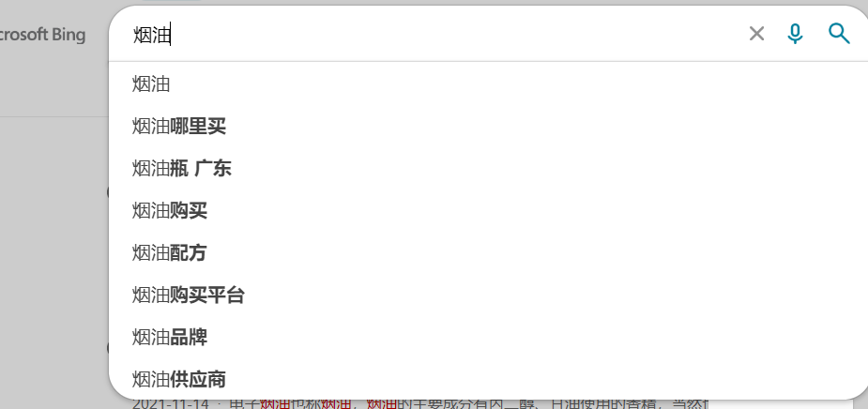Select the suggestion 烟油品牌

tap(488, 337)
